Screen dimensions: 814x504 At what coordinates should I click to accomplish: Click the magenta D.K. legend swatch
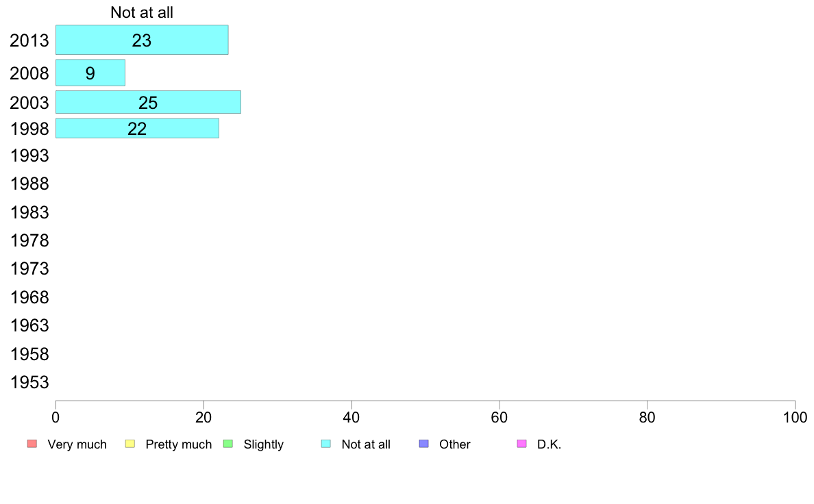(521, 444)
